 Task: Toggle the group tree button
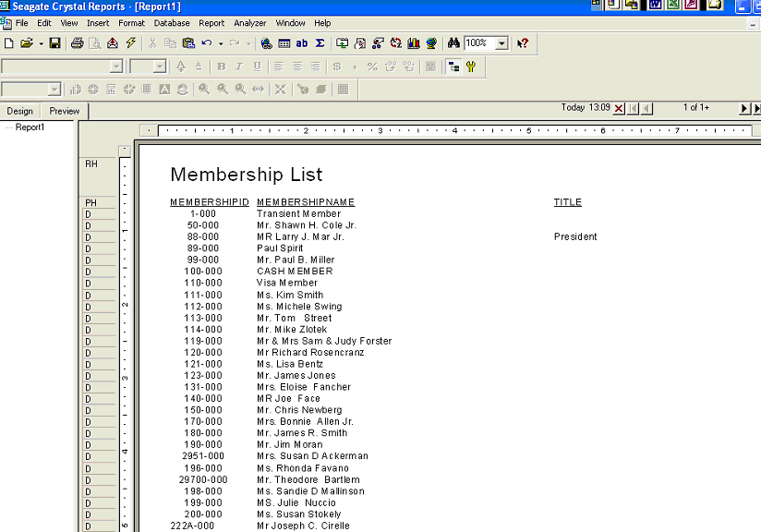point(453,66)
